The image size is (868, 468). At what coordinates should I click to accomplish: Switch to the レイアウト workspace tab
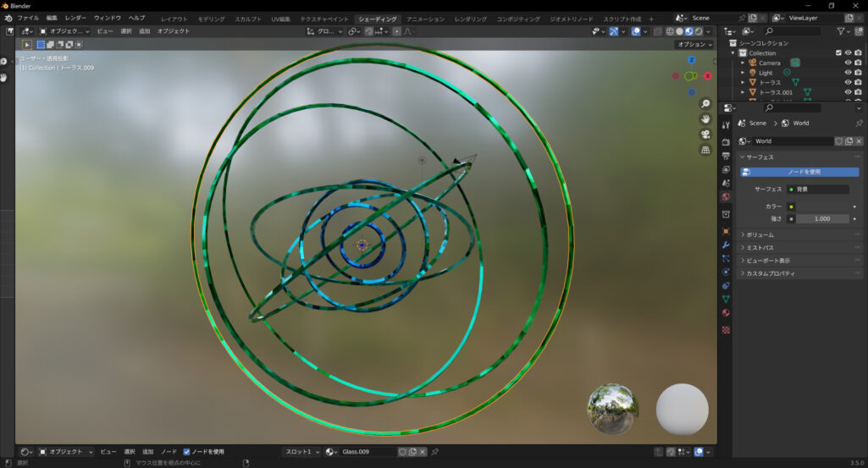[174, 19]
